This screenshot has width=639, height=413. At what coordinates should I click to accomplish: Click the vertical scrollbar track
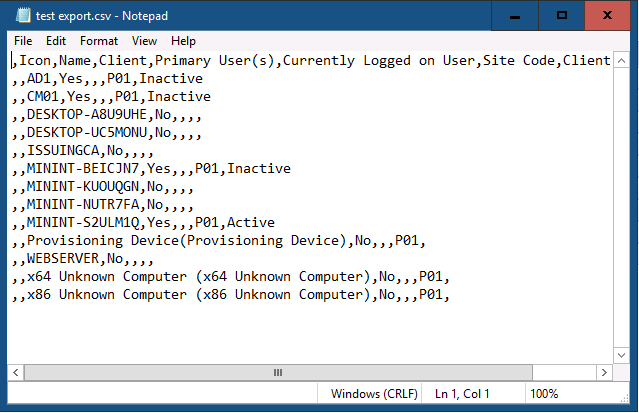(621, 208)
